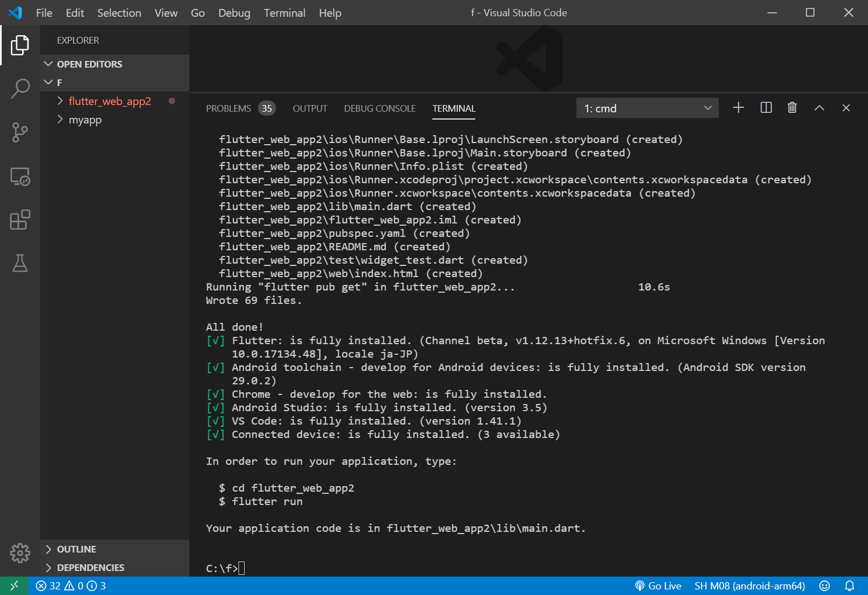Viewport: 868px width, 595px height.
Task: Minimize the Visual Studio Code window
Action: point(772,12)
